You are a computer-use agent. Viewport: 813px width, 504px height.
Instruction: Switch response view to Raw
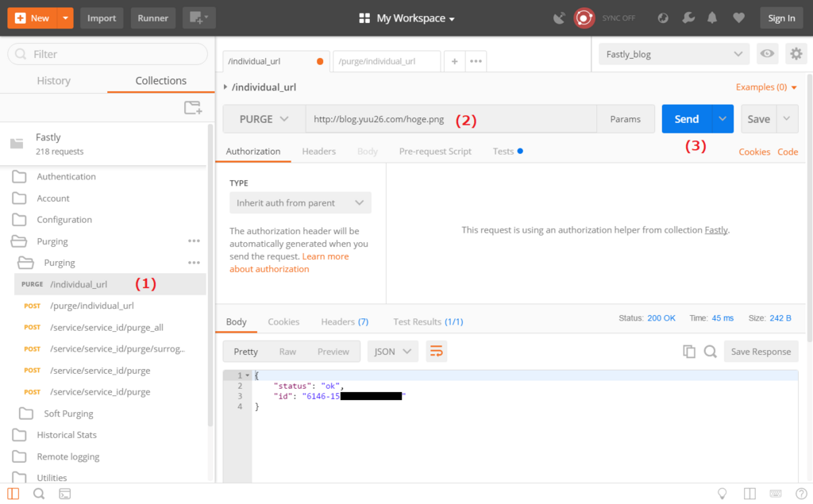[287, 352]
